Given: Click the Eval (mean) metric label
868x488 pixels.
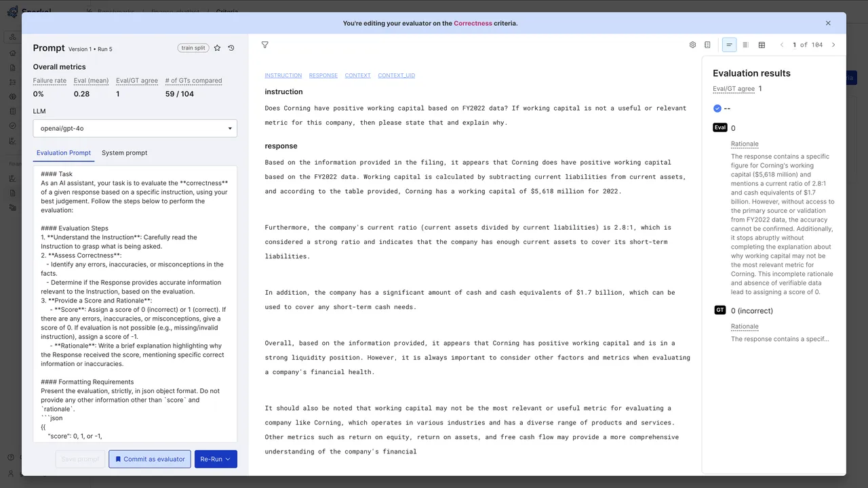Looking at the screenshot, I should click(92, 81).
